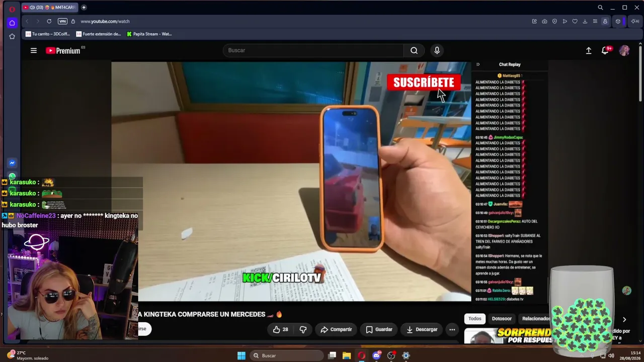Open Messenger in the Opera sidebar
The image size is (644, 362).
click(12, 163)
